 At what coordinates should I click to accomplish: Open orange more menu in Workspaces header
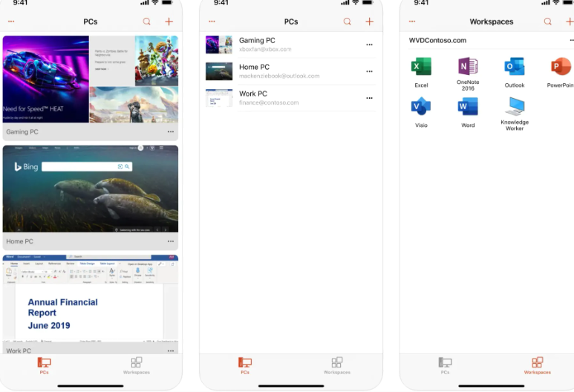click(412, 22)
